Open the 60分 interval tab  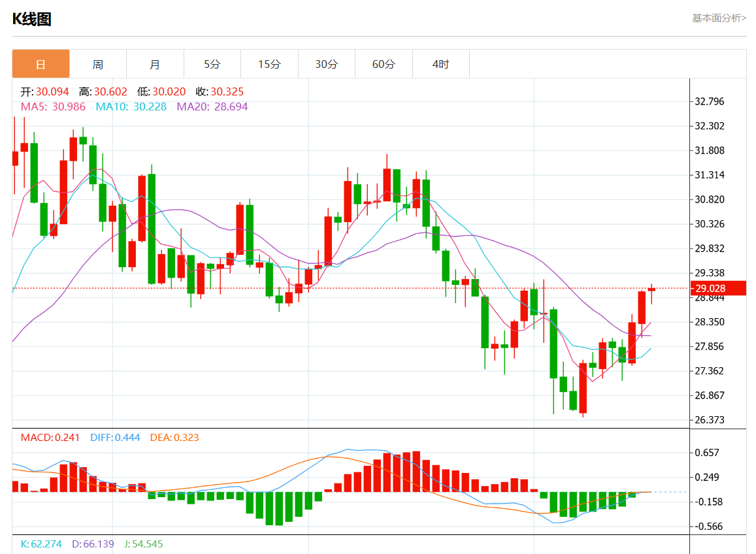coord(384,64)
